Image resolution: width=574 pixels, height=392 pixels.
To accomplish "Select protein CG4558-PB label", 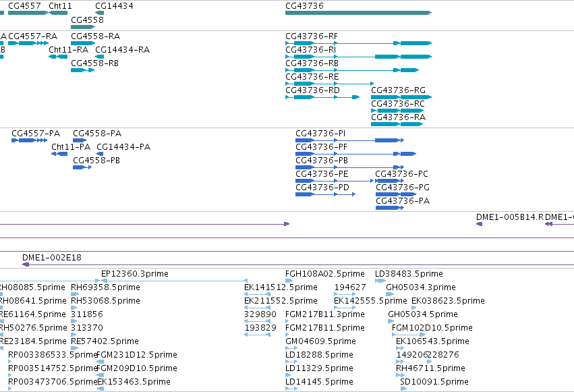I will pyautogui.click(x=96, y=161).
